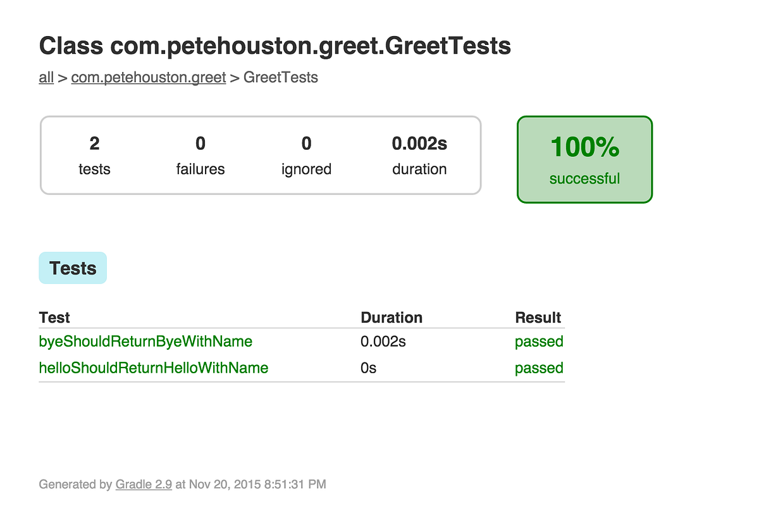Click the Test column header
The image size is (759, 532).
tap(54, 317)
